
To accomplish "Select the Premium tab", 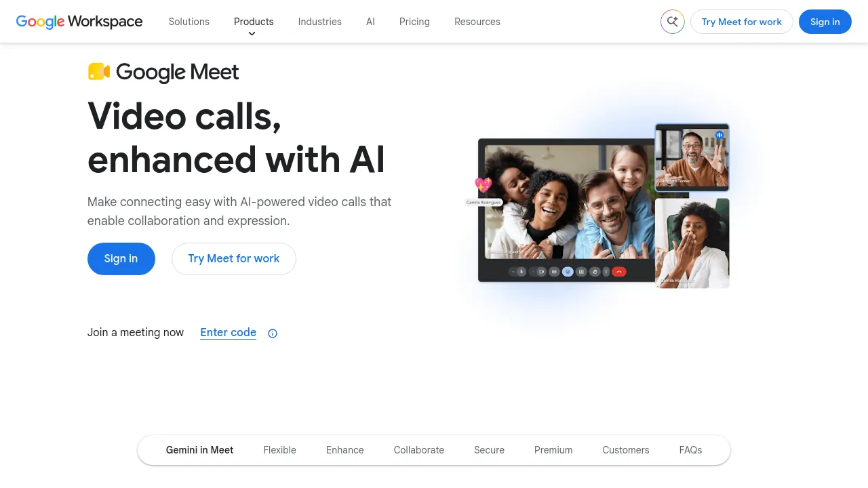I will pos(553,450).
